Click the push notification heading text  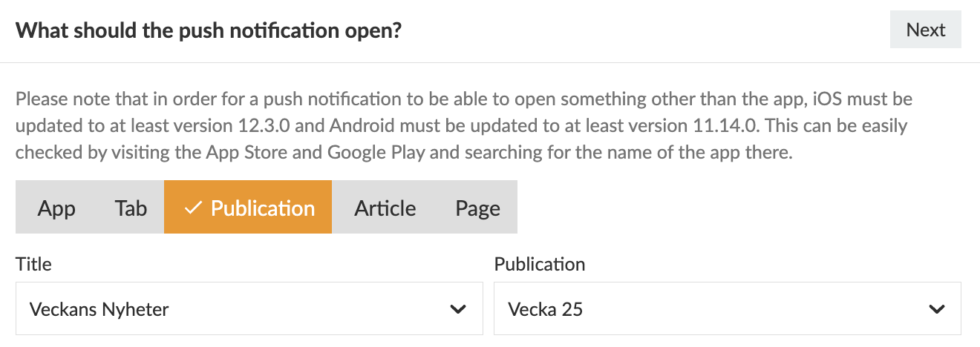209,31
